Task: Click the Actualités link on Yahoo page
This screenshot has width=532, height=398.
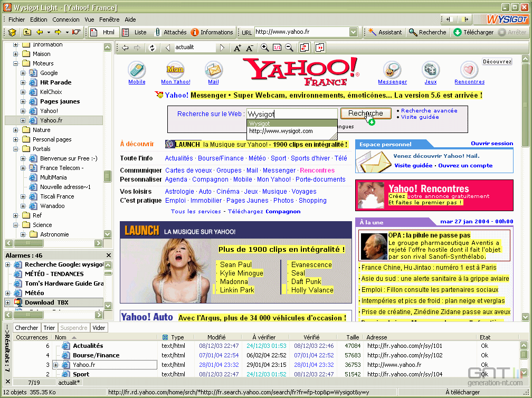Action: pyautogui.click(x=179, y=158)
